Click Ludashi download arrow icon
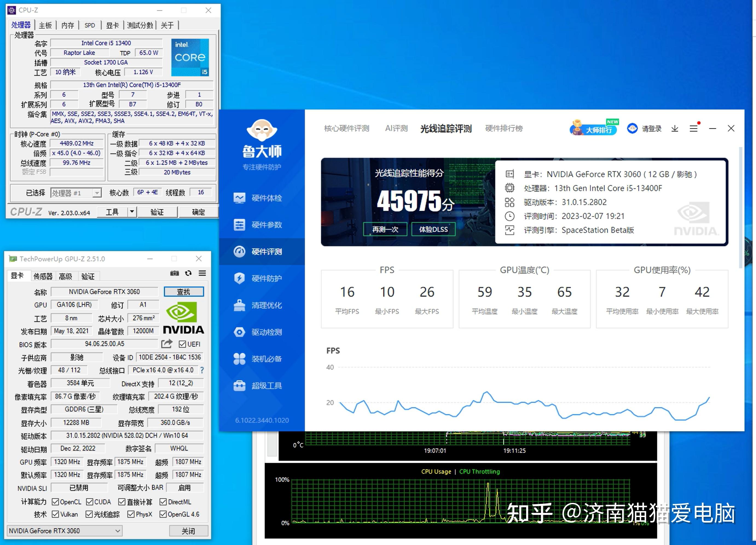Image resolution: width=756 pixels, height=545 pixels. point(675,128)
